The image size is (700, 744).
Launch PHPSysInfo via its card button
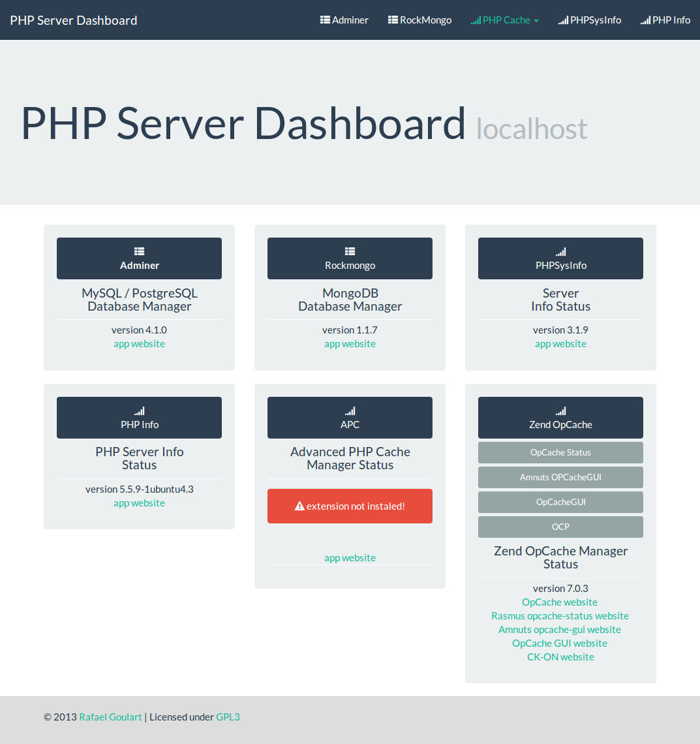click(560, 258)
